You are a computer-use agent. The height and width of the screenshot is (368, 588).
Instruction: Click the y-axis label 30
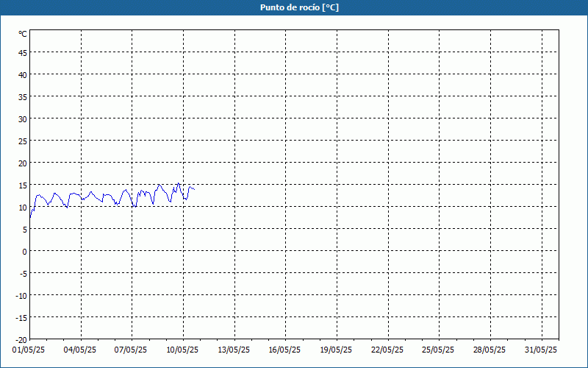pos(23,119)
